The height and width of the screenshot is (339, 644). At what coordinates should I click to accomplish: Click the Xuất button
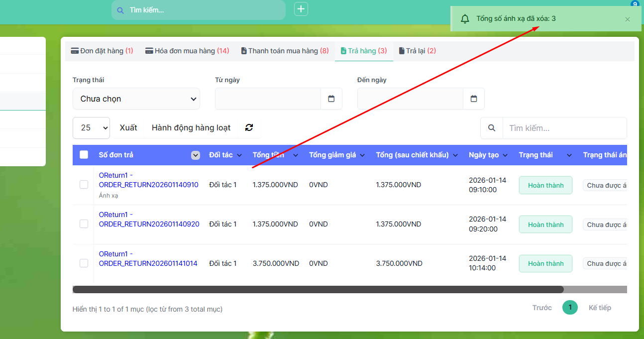tap(128, 128)
